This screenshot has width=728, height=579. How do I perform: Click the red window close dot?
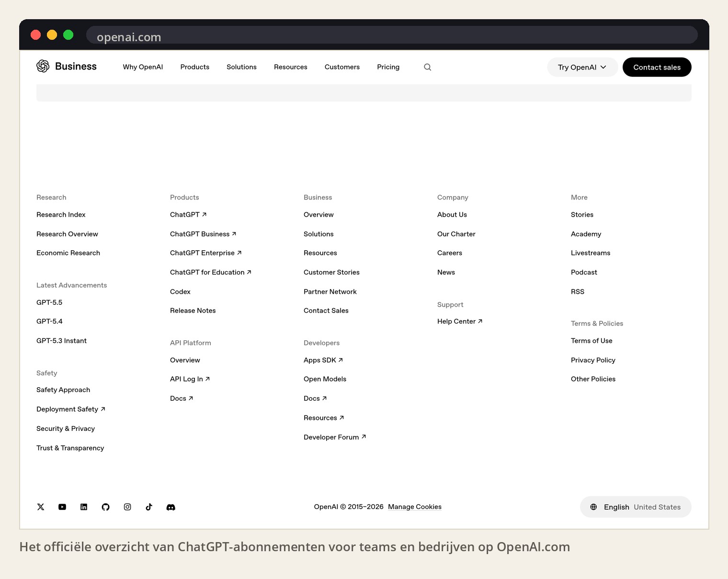pos(35,35)
